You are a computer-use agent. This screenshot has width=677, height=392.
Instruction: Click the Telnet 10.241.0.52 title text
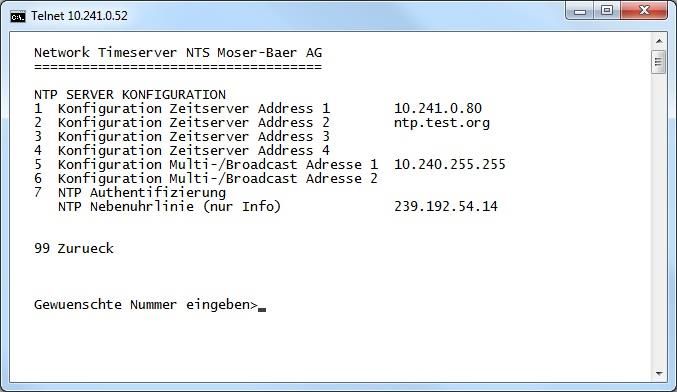coord(79,16)
